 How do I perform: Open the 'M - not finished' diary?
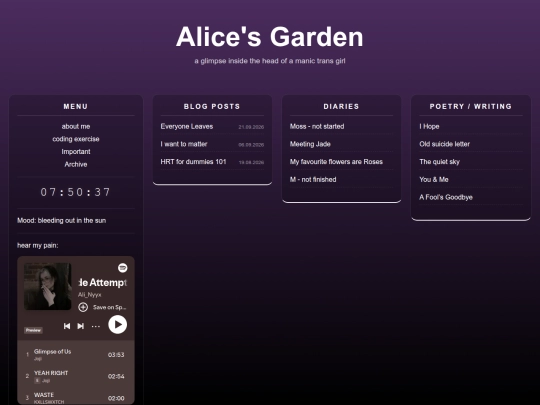point(313,180)
